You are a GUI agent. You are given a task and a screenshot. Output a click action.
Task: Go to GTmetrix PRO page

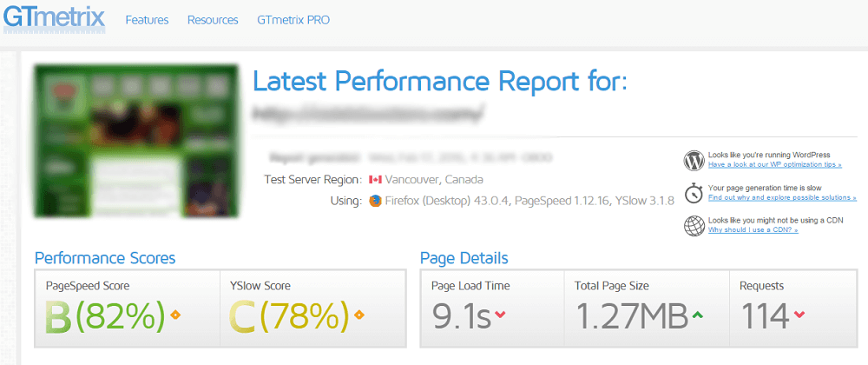click(293, 20)
